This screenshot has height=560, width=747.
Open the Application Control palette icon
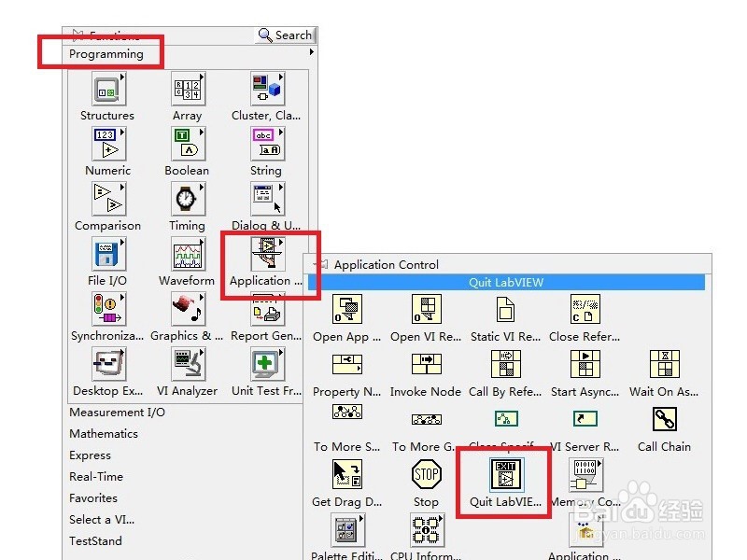click(267, 254)
